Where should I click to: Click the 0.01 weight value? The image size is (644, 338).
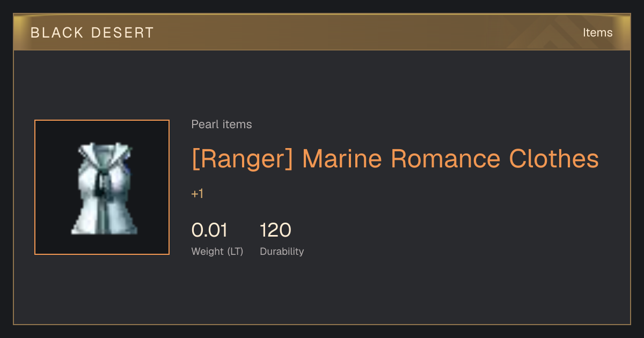(209, 230)
